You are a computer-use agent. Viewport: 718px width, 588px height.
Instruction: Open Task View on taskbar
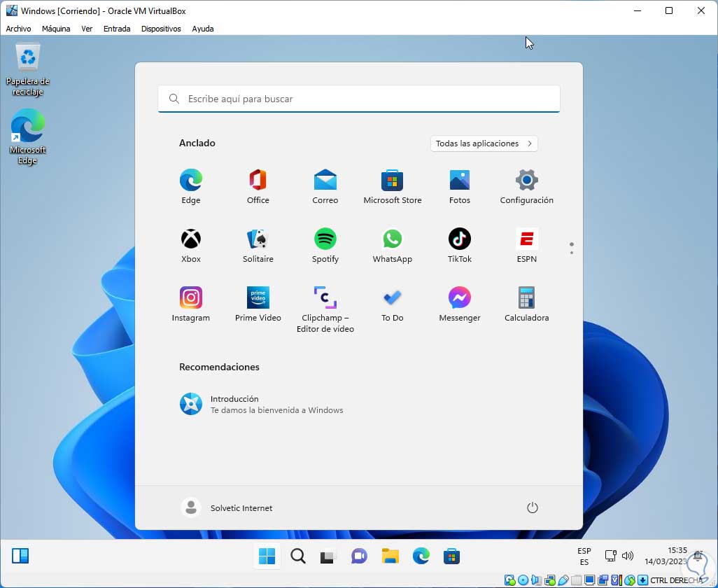(x=328, y=556)
